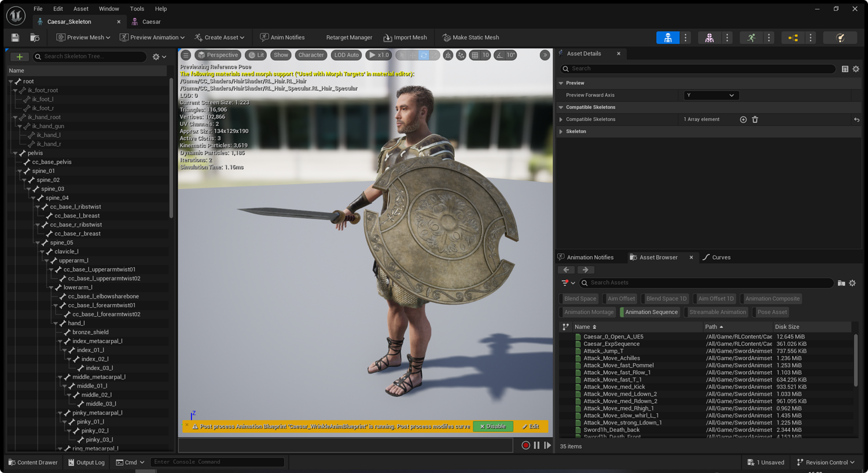Switch to the Caesar tab

click(x=152, y=22)
